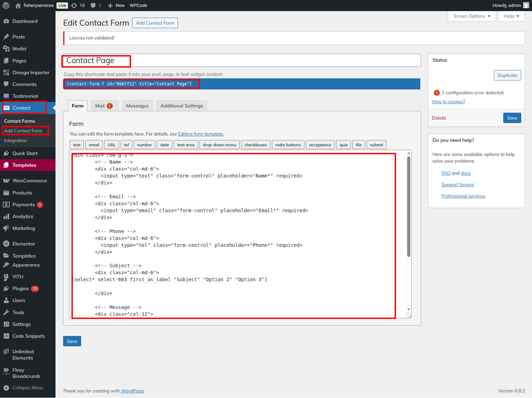The height and width of the screenshot is (398, 532).
Task: Expand the Screen Options dropdown
Action: coord(472,16)
